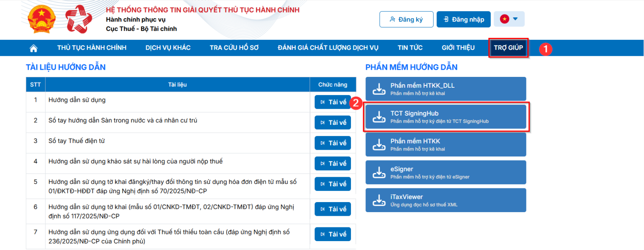Click TCT SigningHub title text

pyautogui.click(x=414, y=114)
